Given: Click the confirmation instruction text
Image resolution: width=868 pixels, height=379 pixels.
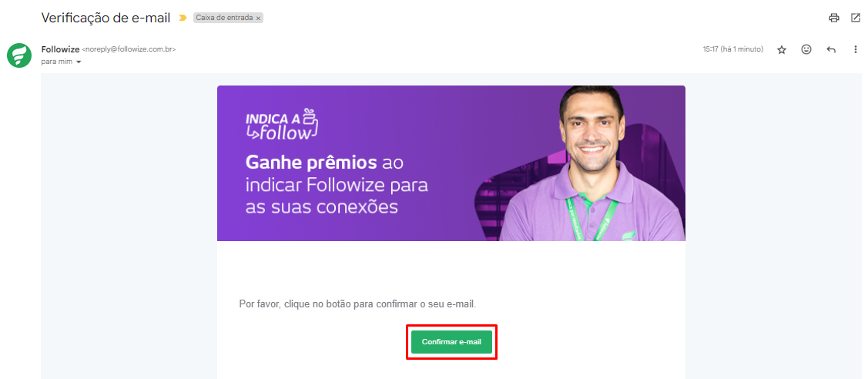Looking at the screenshot, I should [357, 304].
